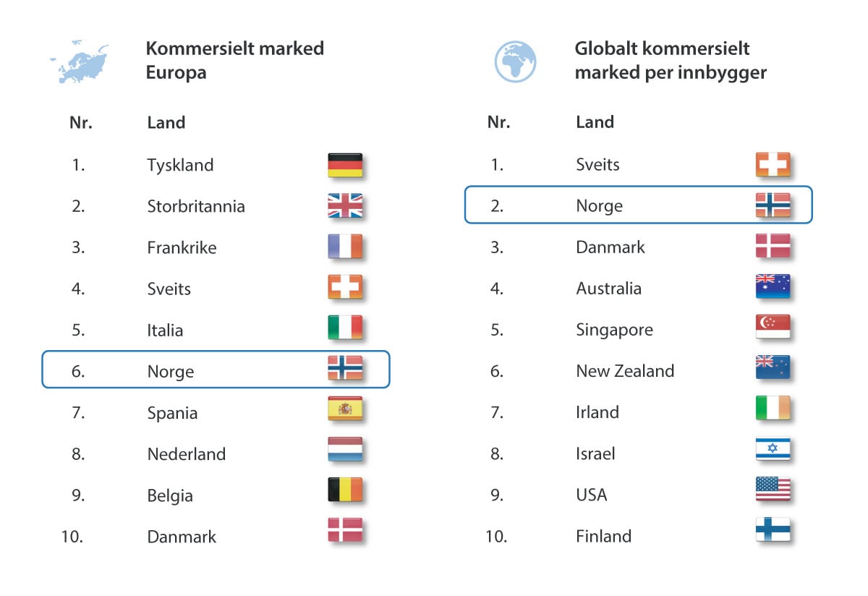This screenshot has height=596, width=868.
Task: Click the Land column header in left table
Action: 166,122
